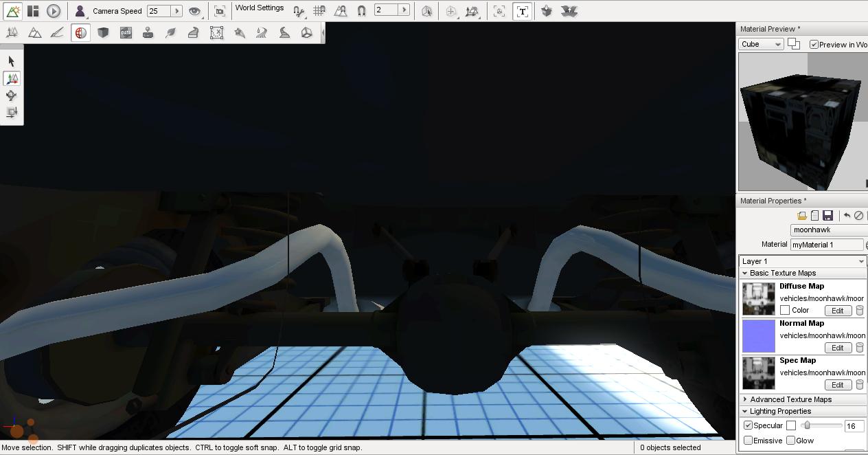This screenshot has height=455, width=868.
Task: Click the preview background color swatch
Action: (x=794, y=43)
